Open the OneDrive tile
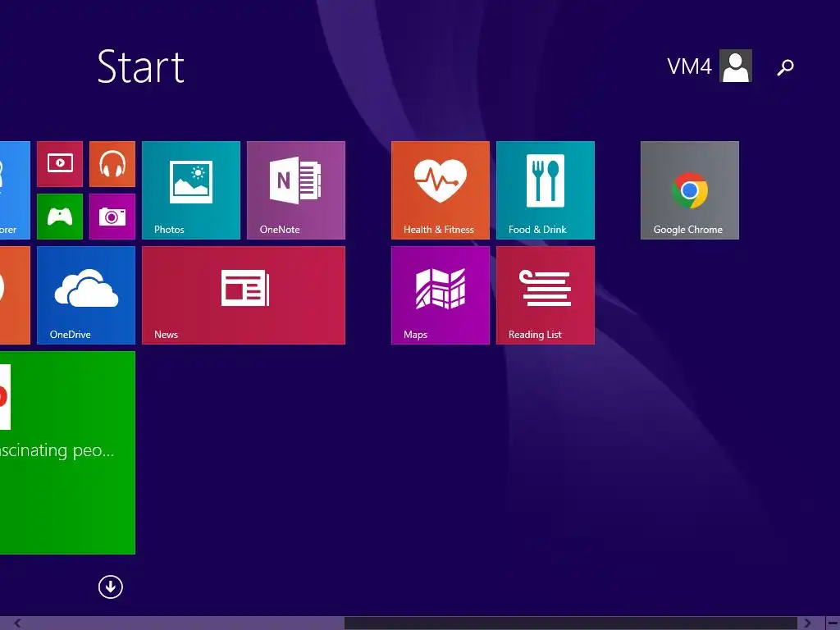Image resolution: width=840 pixels, height=630 pixels. [85, 295]
